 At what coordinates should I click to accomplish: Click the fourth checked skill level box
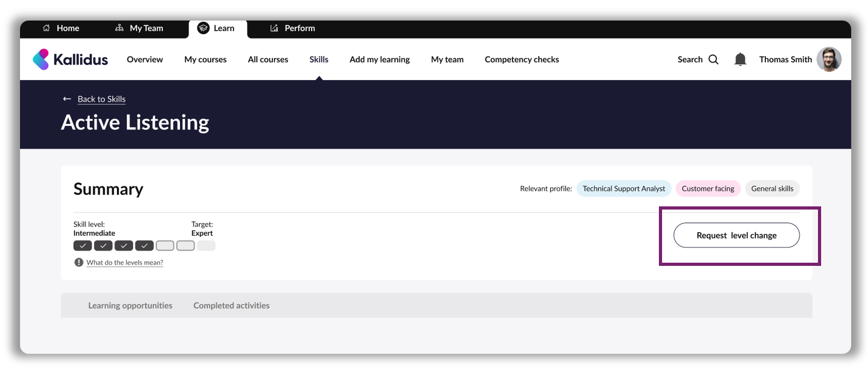click(144, 246)
